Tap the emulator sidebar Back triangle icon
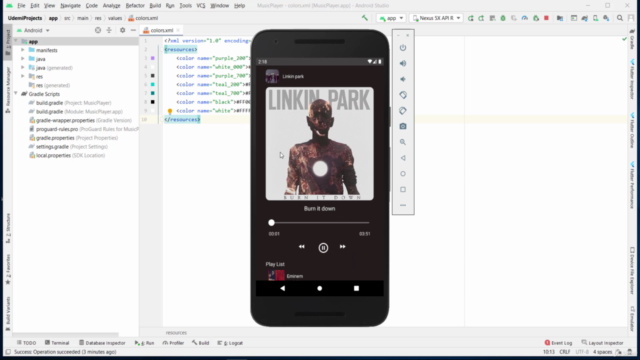 403,158
